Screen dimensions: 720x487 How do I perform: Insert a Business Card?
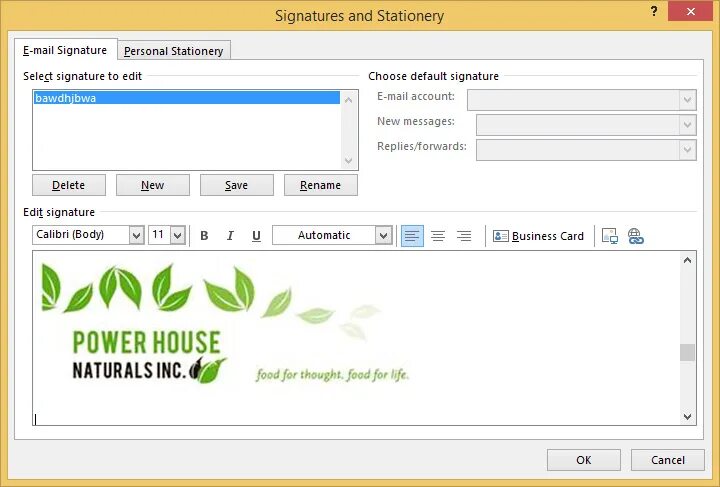coord(538,236)
